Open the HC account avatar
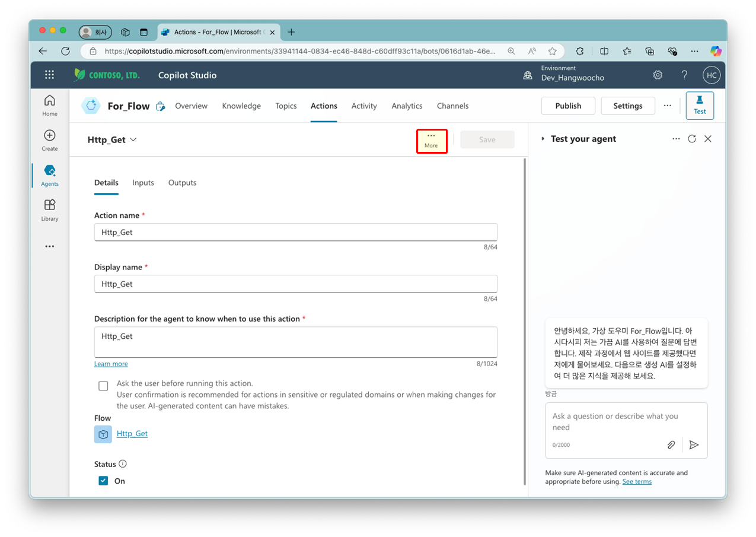The height and width of the screenshot is (537, 756). (711, 75)
